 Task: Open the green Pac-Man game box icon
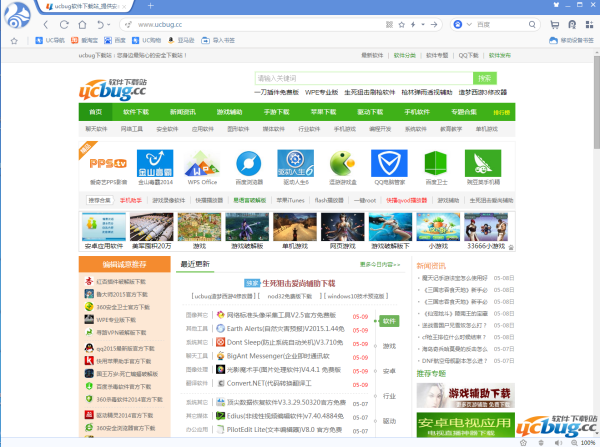[x=342, y=163]
